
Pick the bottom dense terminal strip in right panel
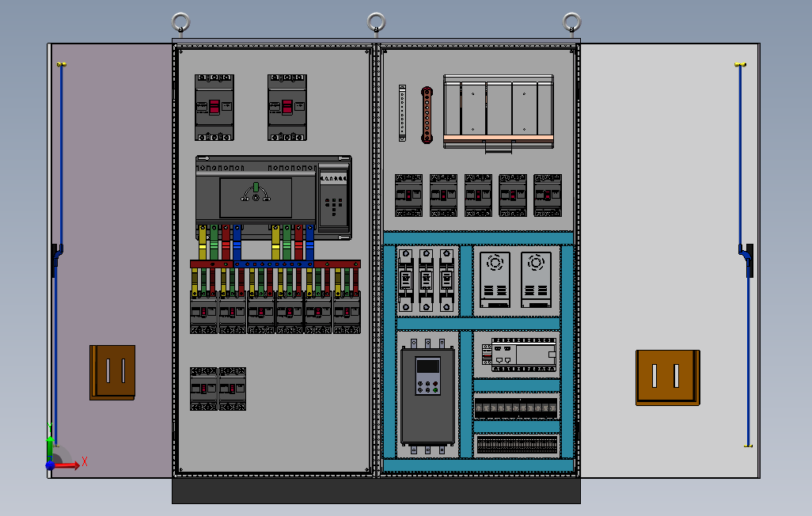pyautogui.click(x=518, y=445)
